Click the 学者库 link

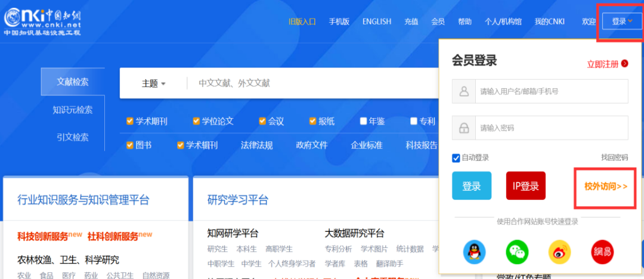point(335,263)
